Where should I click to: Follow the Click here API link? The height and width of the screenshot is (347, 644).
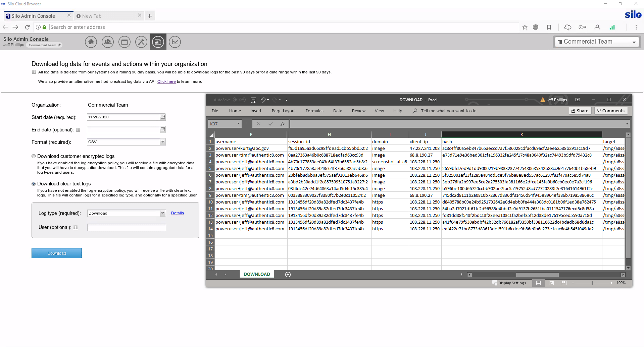point(166,81)
